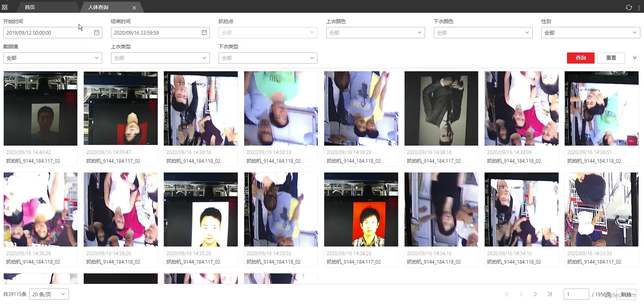
Task: Change page size from 20 条/页 dropdown
Action: click(49, 294)
